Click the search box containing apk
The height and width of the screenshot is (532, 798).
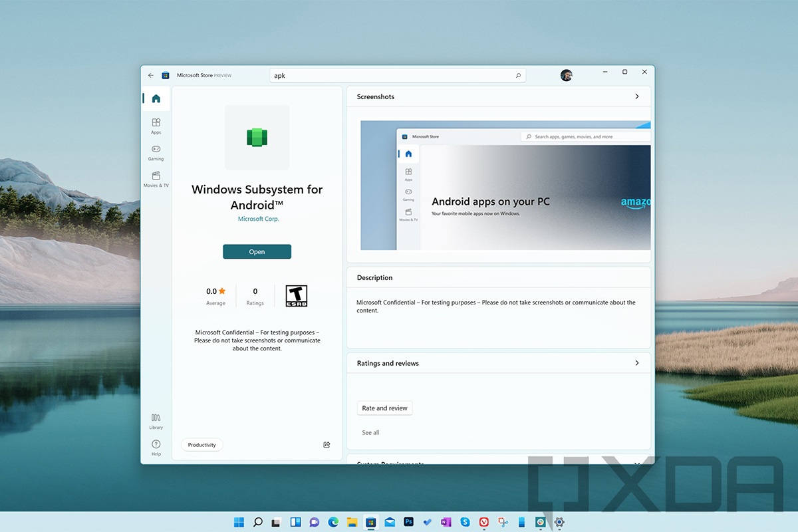point(397,75)
